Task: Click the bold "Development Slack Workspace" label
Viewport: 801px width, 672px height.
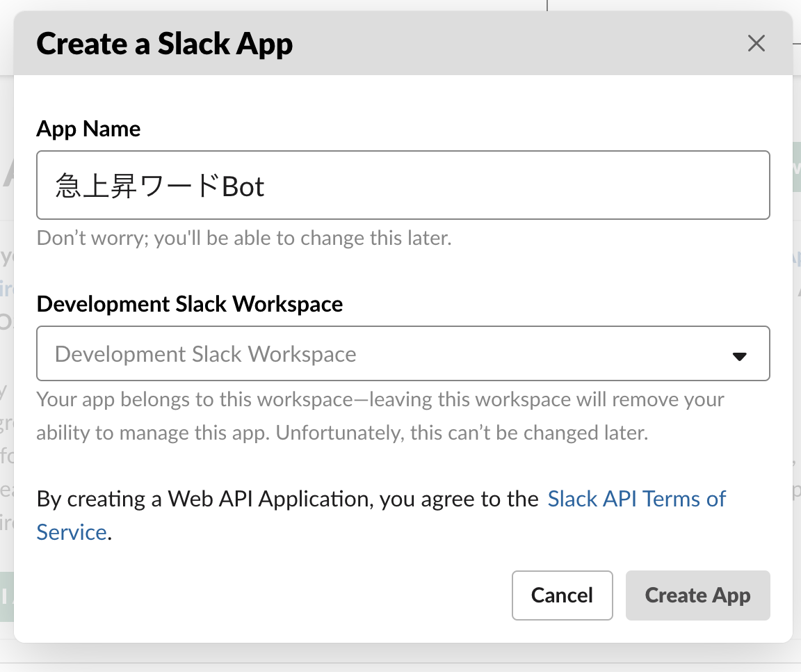Action: 189,304
